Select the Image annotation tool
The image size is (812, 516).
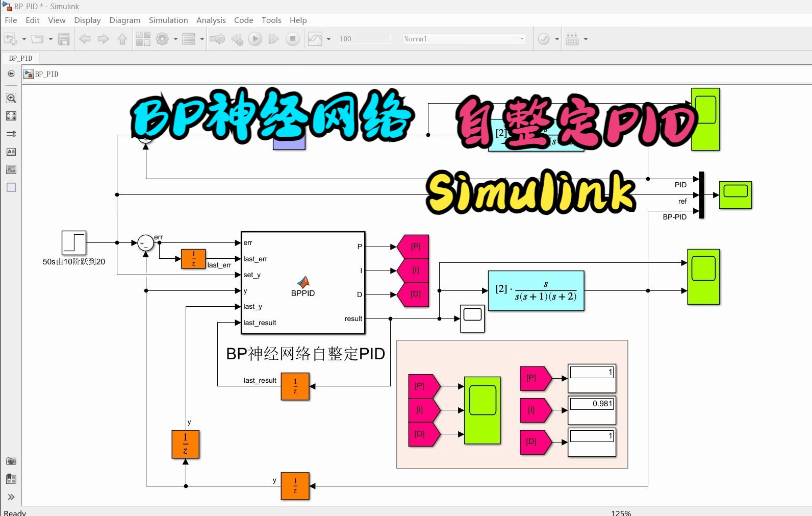11,169
